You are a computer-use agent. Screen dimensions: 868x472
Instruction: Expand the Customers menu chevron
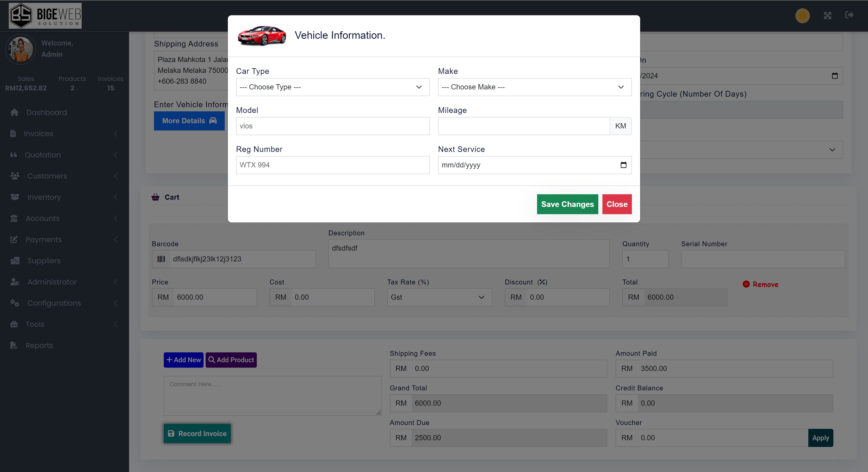(115, 176)
